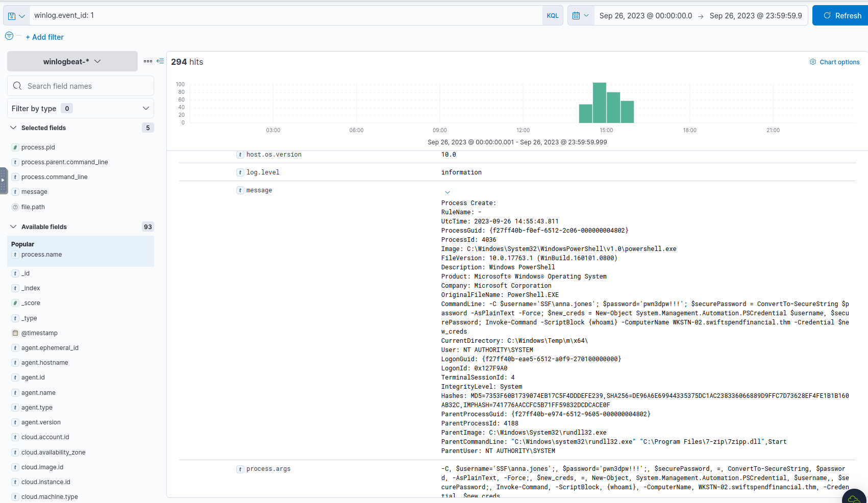Open the winlogbeat-* index pattern dropdown

(x=72, y=61)
